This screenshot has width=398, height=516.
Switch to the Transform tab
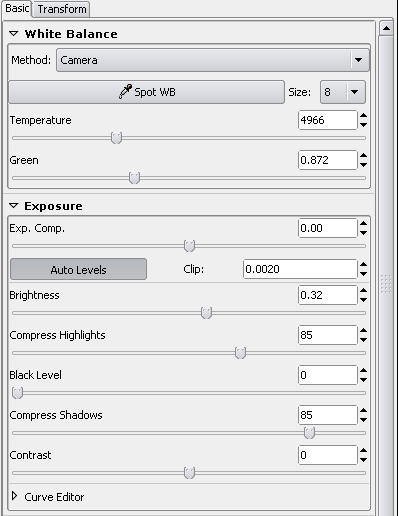coord(62,9)
